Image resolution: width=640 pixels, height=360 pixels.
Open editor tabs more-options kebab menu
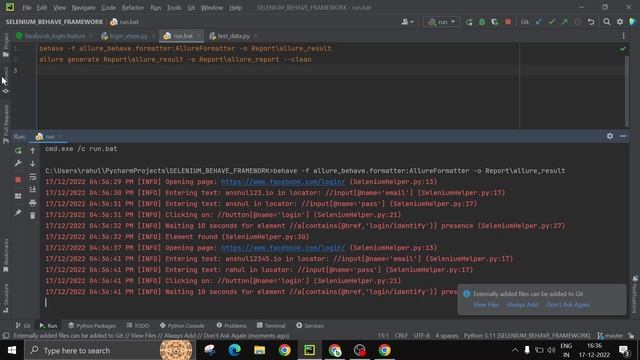623,36
